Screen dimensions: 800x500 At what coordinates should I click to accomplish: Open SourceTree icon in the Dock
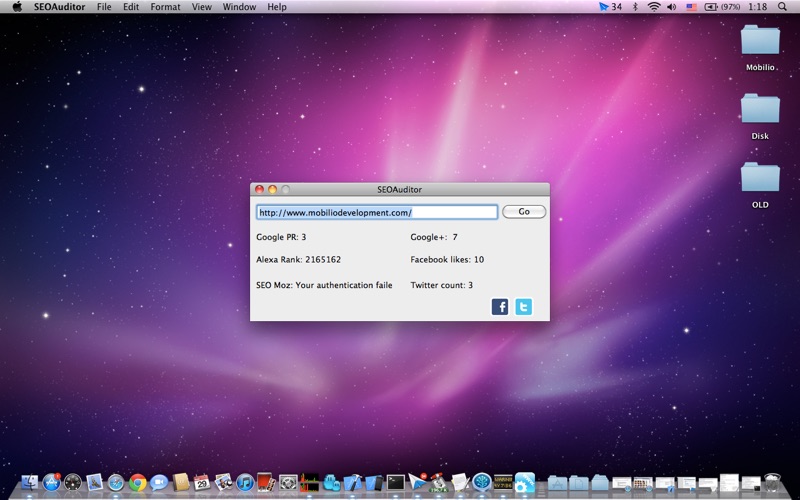[482, 483]
